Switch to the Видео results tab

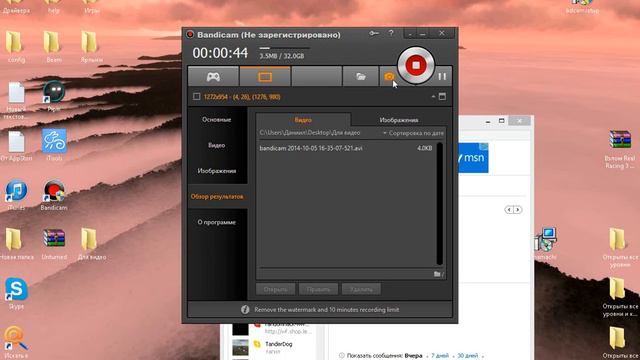[303, 120]
